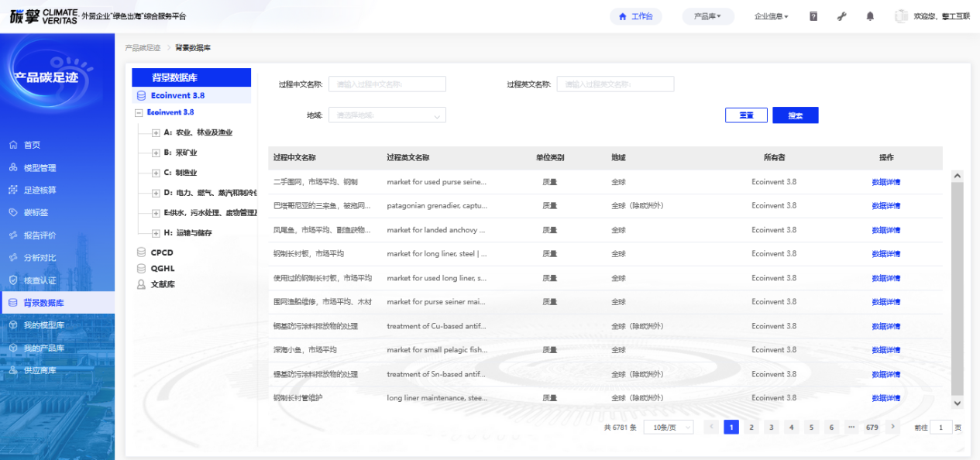Open 碳标签 tag item in sidebar
The image size is (980, 460).
click(35, 212)
